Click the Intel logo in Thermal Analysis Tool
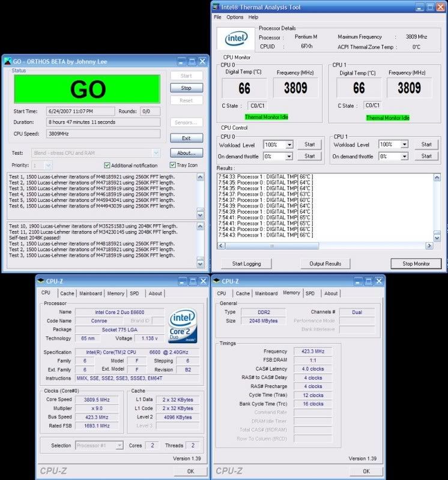The width and height of the screenshot is (448, 480). coord(236,38)
